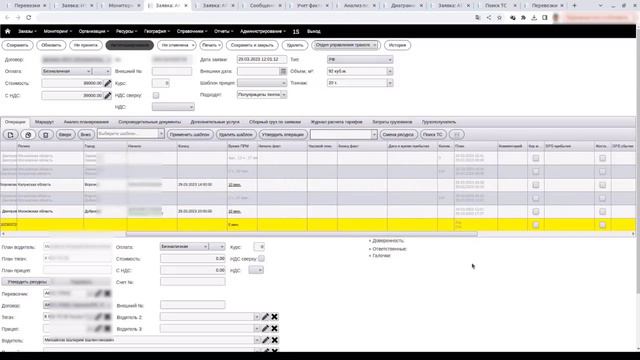Viewport: 640px width, 360px height.
Task: Open the Тип dropdown showing РФ
Action: [360, 60]
